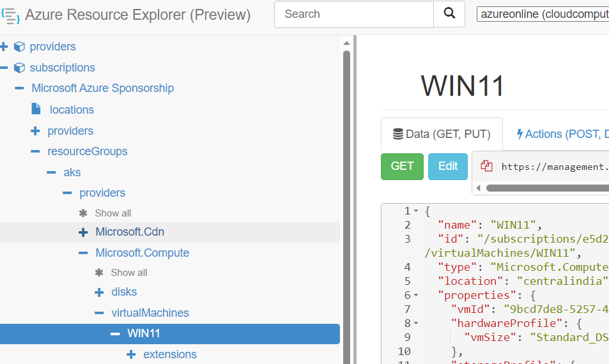Click Show all text under Microsoft.Compute
609x364 pixels.
(x=129, y=273)
